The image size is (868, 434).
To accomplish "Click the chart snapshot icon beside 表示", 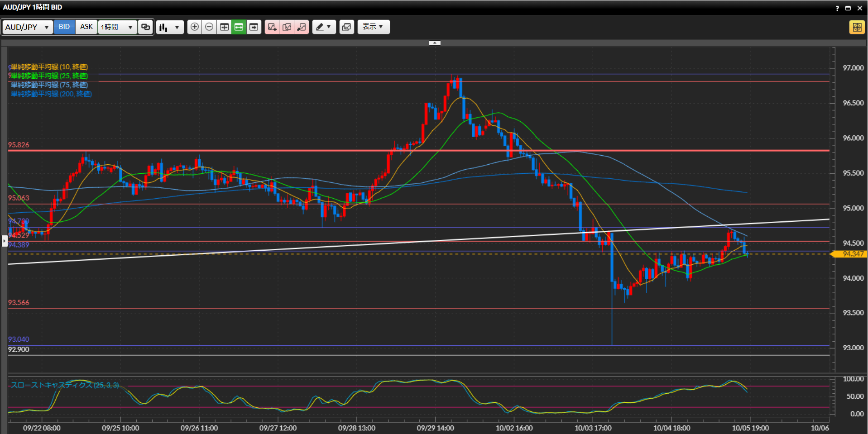I will pyautogui.click(x=346, y=27).
